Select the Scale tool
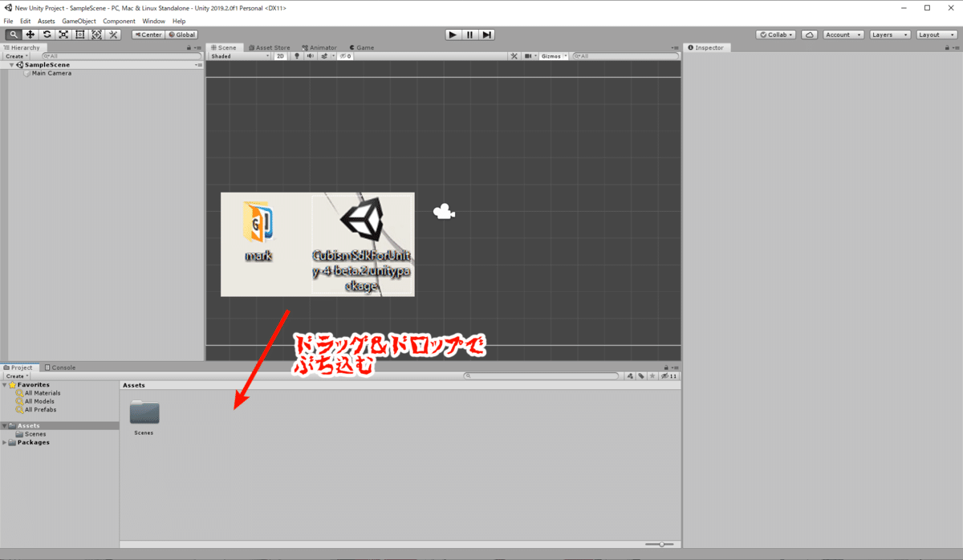 click(63, 34)
